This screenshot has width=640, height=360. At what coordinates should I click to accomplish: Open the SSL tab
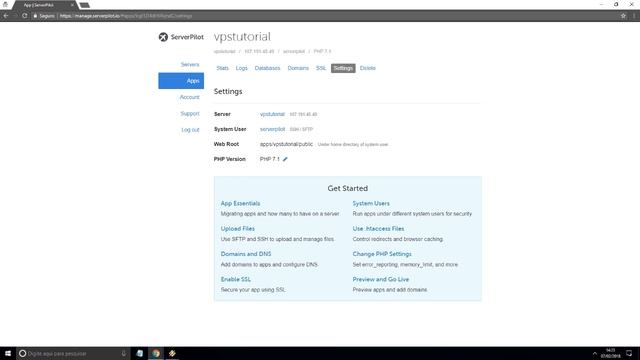tap(321, 68)
